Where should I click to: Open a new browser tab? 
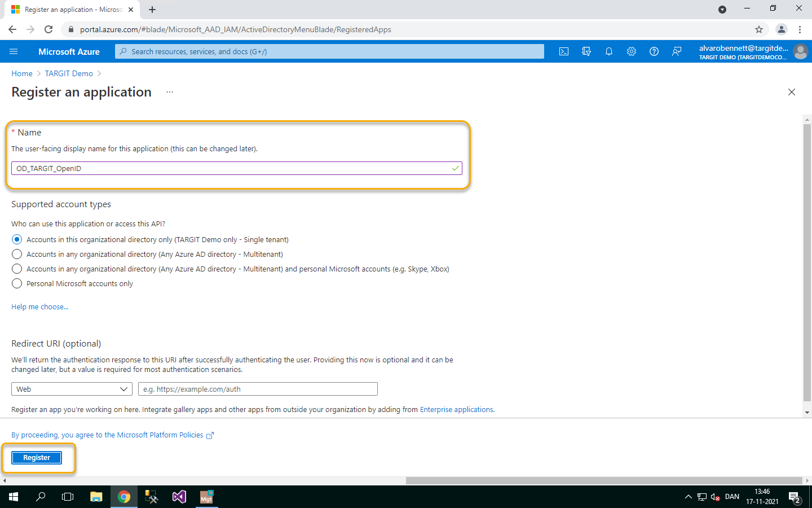pyautogui.click(x=152, y=10)
